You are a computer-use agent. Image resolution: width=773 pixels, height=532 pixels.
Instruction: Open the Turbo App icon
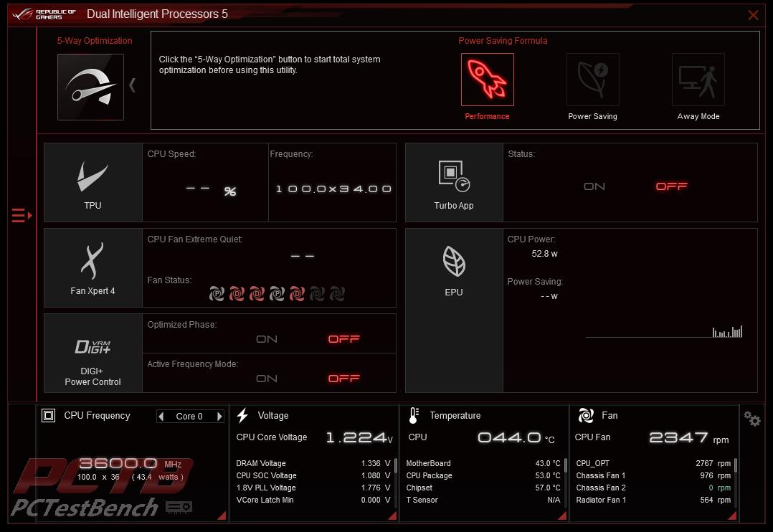click(x=453, y=176)
